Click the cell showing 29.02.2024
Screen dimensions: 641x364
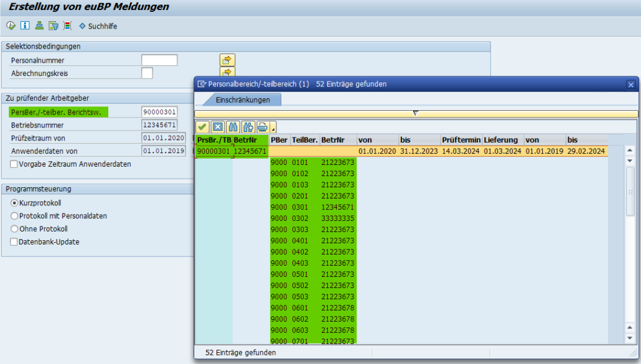click(586, 151)
